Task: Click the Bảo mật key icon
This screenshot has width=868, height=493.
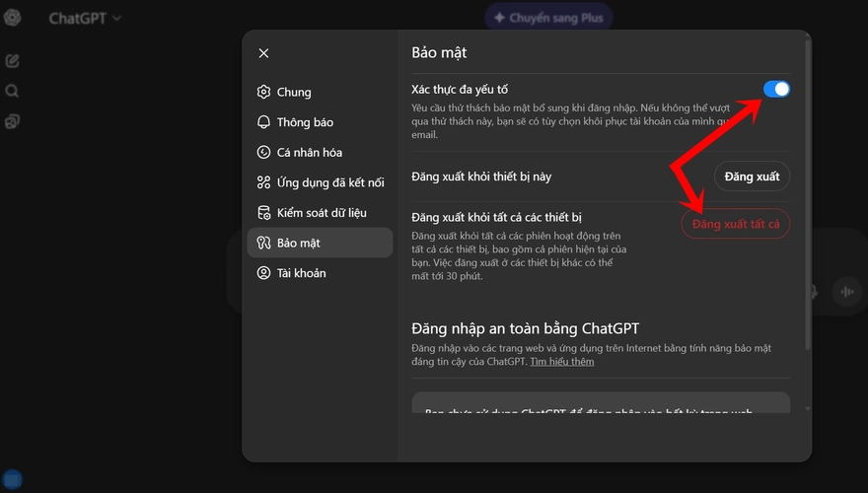Action: point(264,243)
